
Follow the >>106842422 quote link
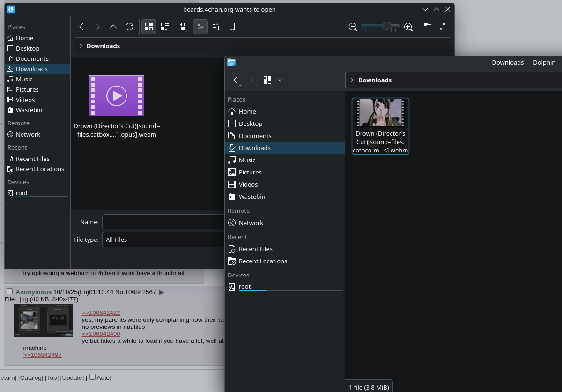tap(101, 313)
